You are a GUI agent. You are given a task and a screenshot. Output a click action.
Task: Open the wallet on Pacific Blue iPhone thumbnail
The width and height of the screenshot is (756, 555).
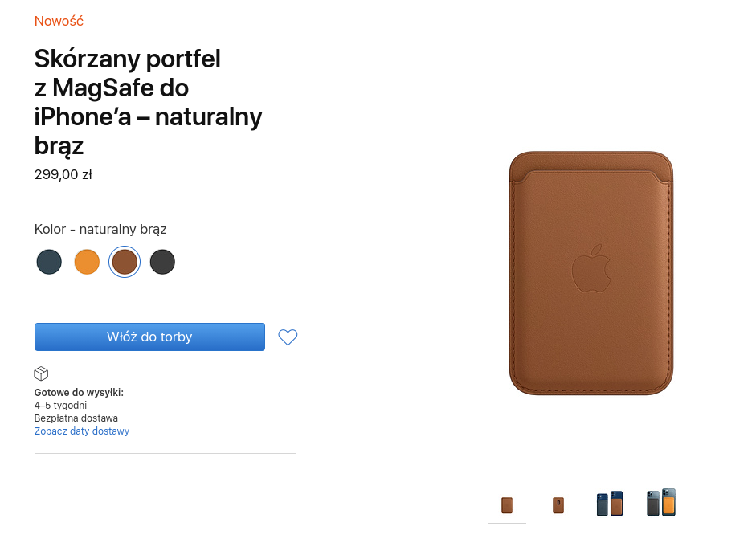pos(660,504)
